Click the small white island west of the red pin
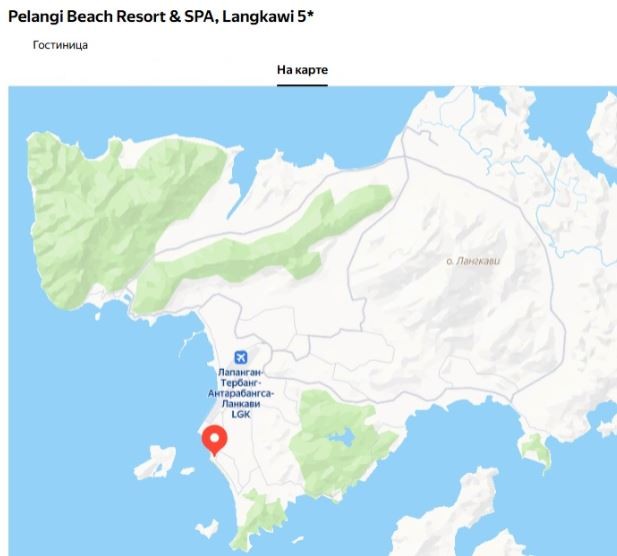This screenshot has height=556, width=617. pos(156,462)
